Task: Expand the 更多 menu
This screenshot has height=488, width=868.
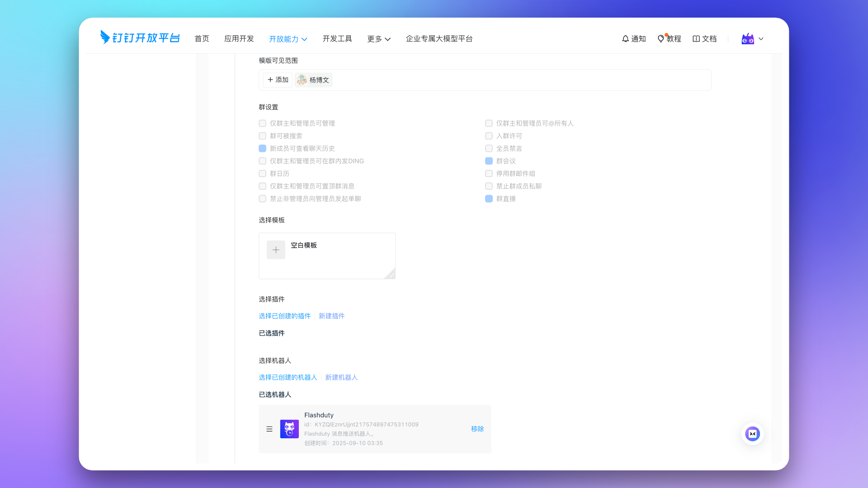Action: 379,39
